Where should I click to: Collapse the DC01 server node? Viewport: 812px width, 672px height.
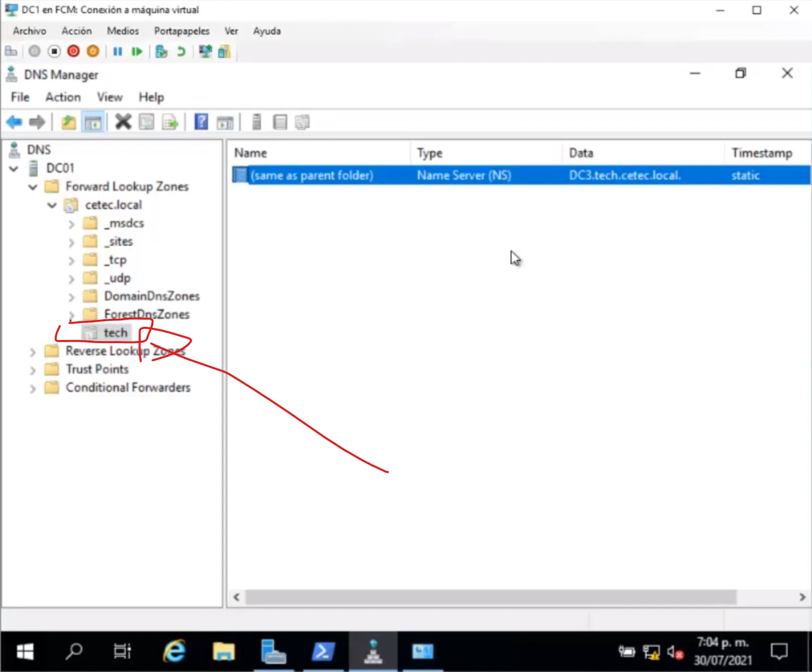(14, 169)
